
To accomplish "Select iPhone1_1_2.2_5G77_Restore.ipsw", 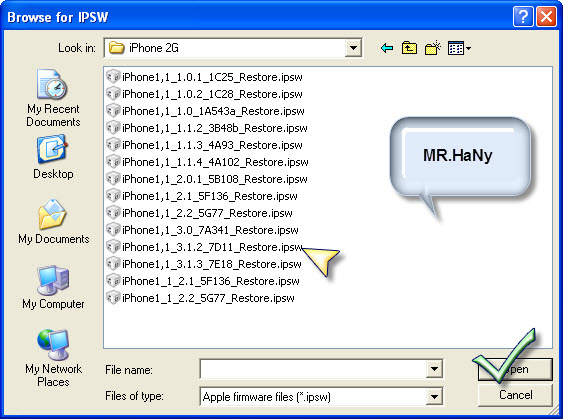I will point(201,298).
